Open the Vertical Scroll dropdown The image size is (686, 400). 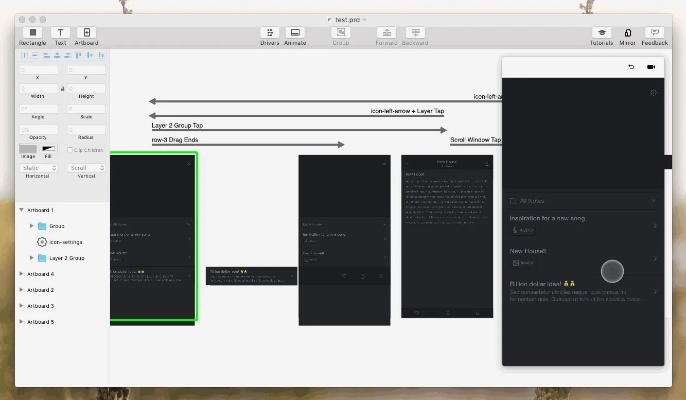[x=86, y=168]
